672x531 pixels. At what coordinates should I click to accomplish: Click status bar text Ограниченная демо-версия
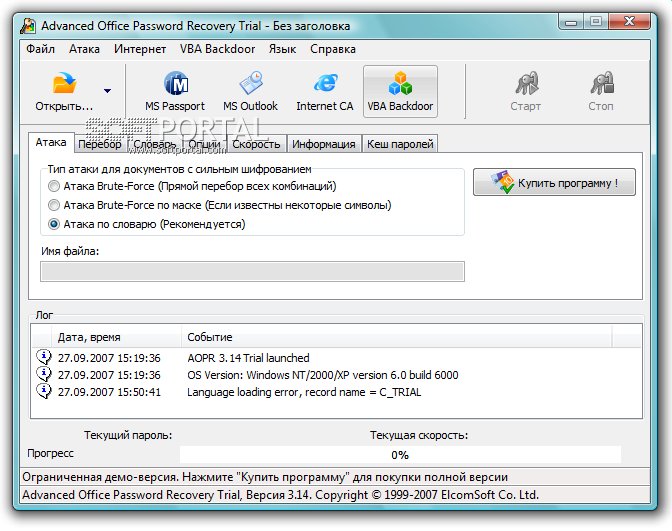[x=264, y=477]
